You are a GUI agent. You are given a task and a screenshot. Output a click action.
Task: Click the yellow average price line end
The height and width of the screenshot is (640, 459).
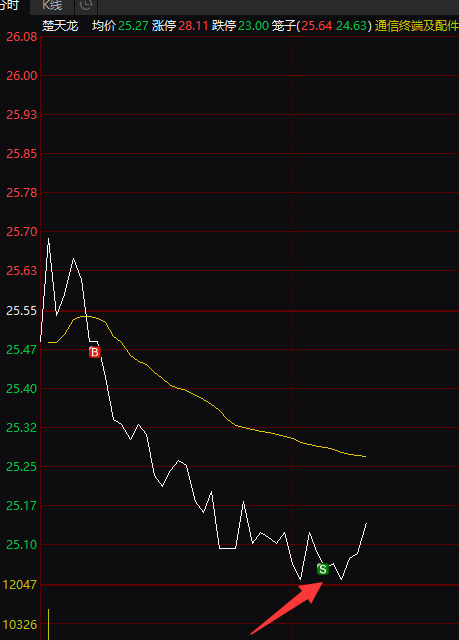pos(365,456)
